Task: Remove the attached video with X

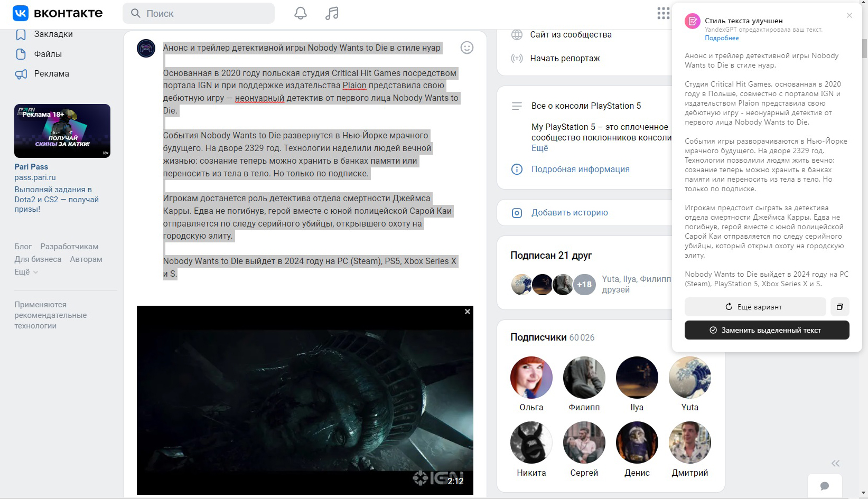Action: point(468,312)
